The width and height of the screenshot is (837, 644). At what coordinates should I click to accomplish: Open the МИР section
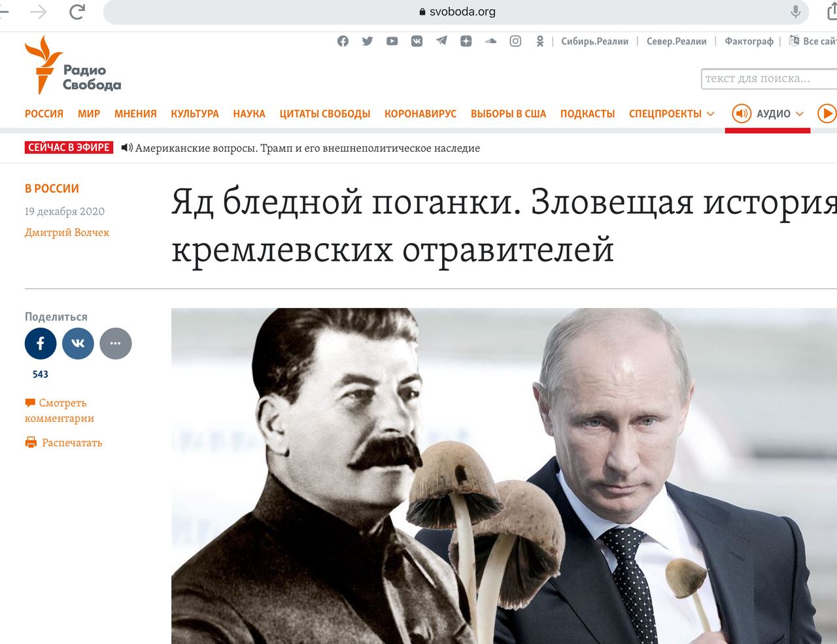pyautogui.click(x=89, y=114)
